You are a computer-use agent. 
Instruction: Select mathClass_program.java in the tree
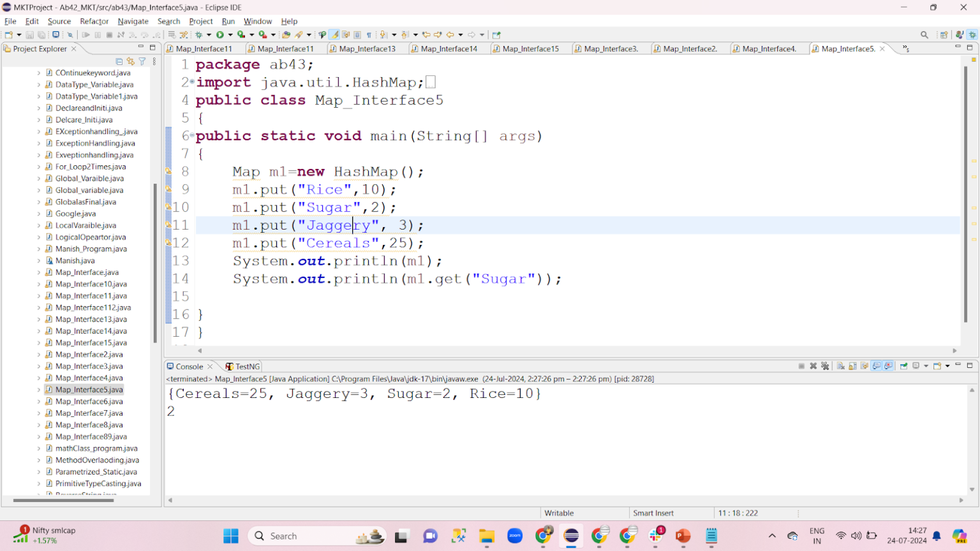point(96,448)
